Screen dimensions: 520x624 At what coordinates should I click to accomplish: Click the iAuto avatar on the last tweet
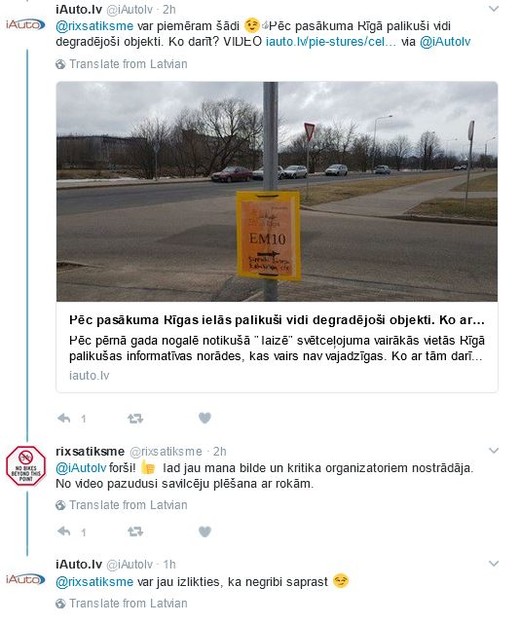pyautogui.click(x=25, y=579)
